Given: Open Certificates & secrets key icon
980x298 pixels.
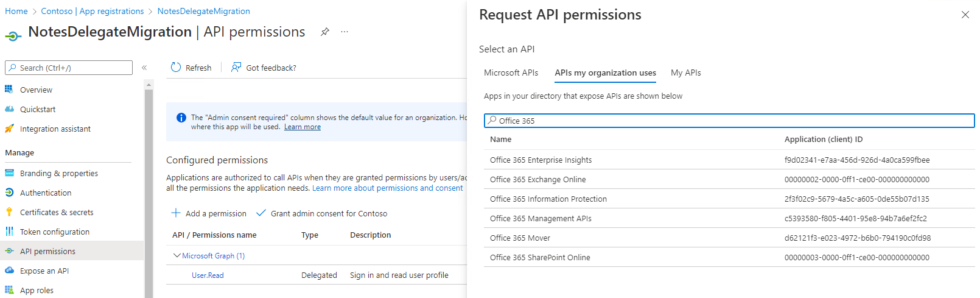Looking at the screenshot, I should (9, 212).
